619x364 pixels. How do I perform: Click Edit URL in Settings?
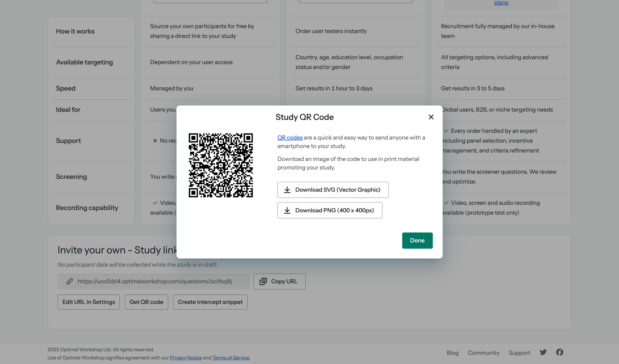tap(89, 302)
